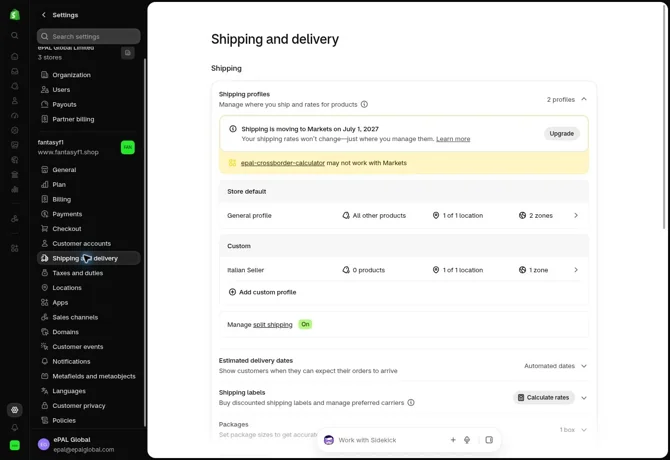This screenshot has height=460, width=670.
Task: Open the Finance bank icon in the rail
Action: [15, 174]
